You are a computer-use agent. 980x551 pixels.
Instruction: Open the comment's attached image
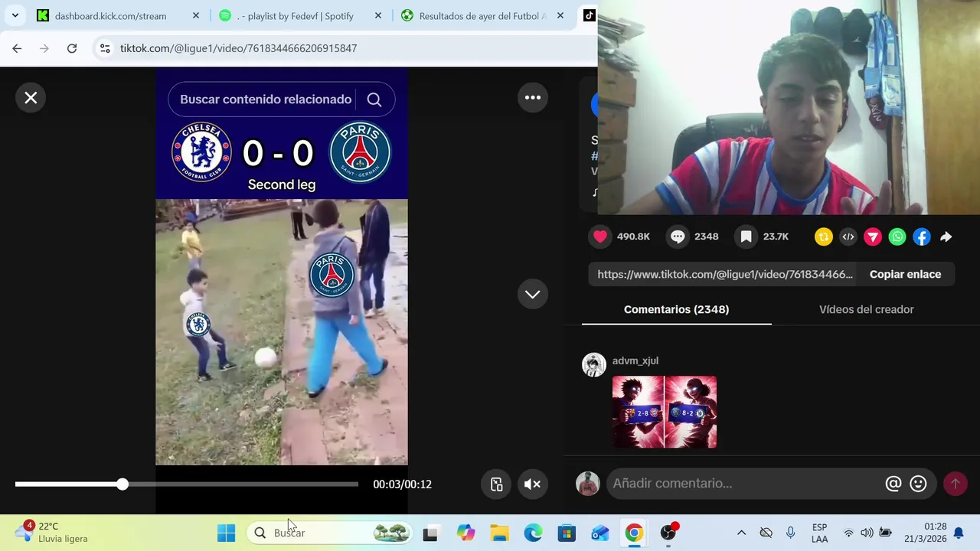click(665, 412)
